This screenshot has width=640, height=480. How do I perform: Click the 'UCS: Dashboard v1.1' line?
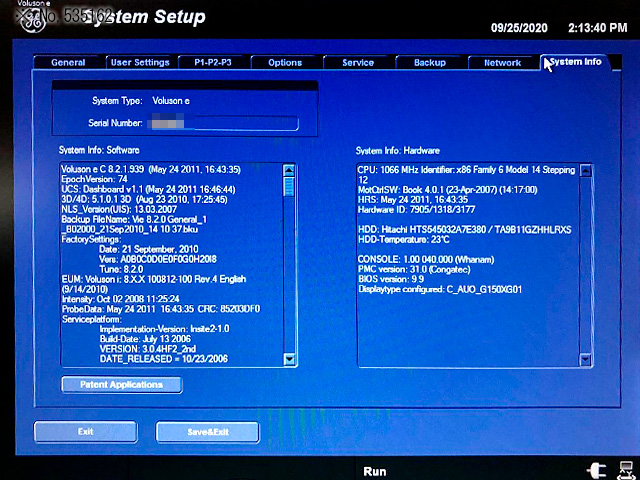click(x=149, y=189)
